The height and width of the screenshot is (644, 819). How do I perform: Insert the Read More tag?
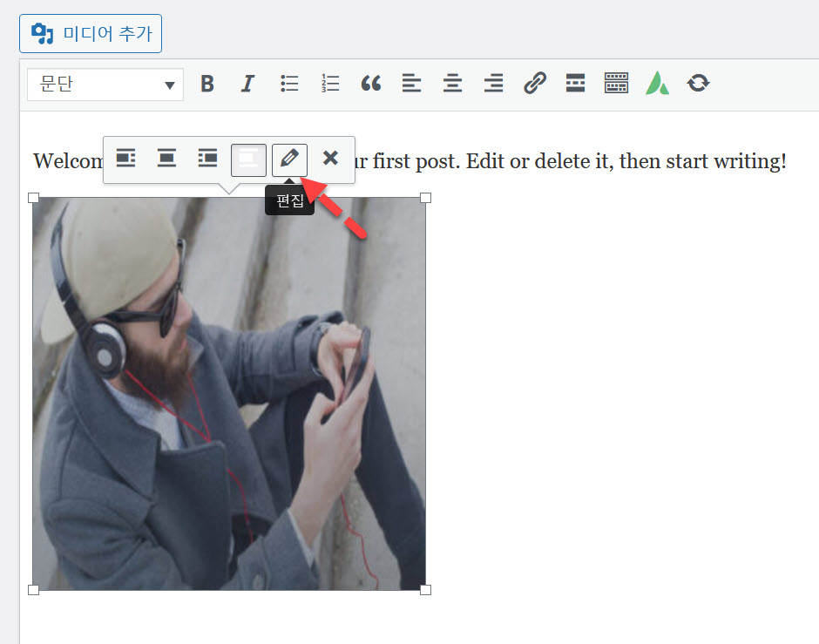point(575,84)
